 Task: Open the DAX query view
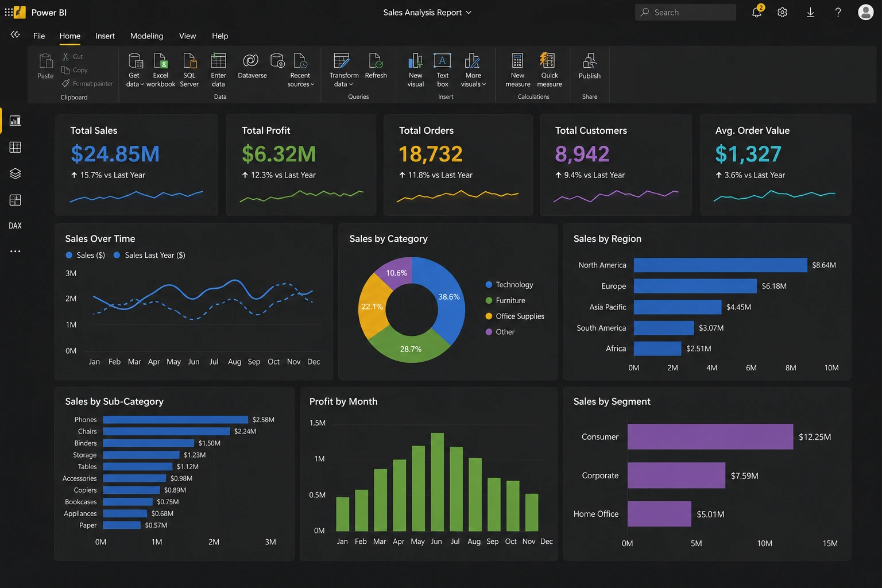(16, 226)
